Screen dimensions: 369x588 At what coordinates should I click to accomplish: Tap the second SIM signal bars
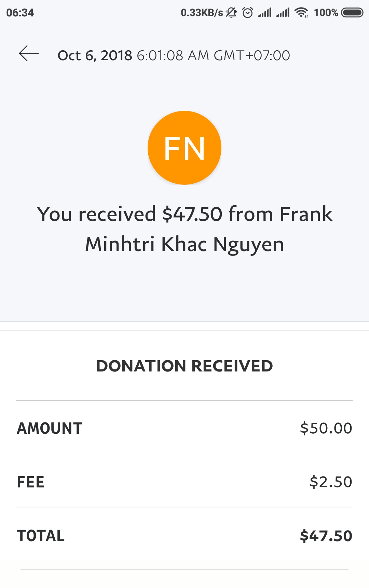tap(283, 13)
